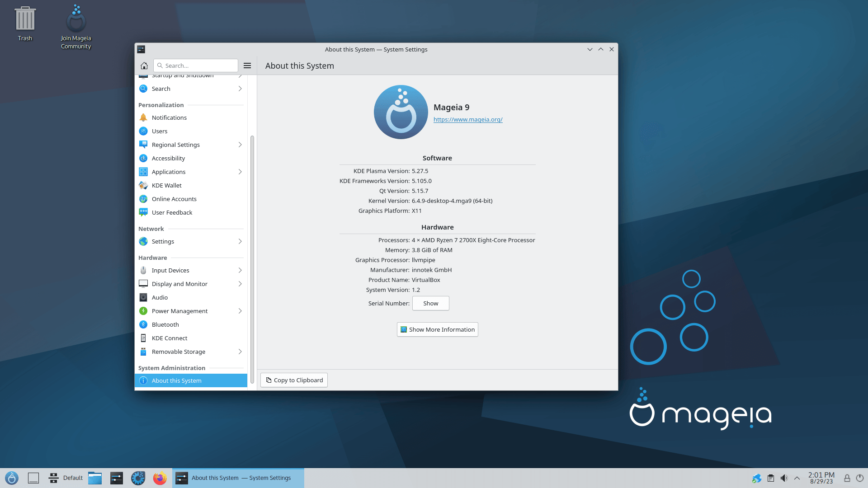Copy system info to clipboard
Viewport: 868px width, 488px height.
pos(294,380)
